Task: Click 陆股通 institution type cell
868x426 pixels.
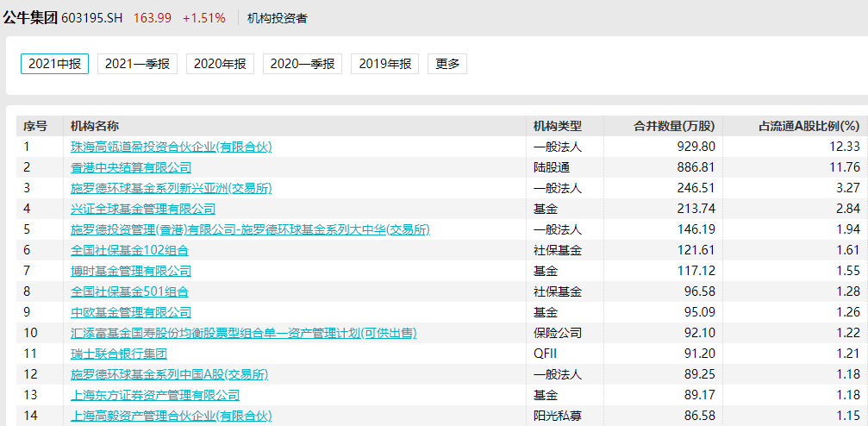Action: [x=552, y=167]
